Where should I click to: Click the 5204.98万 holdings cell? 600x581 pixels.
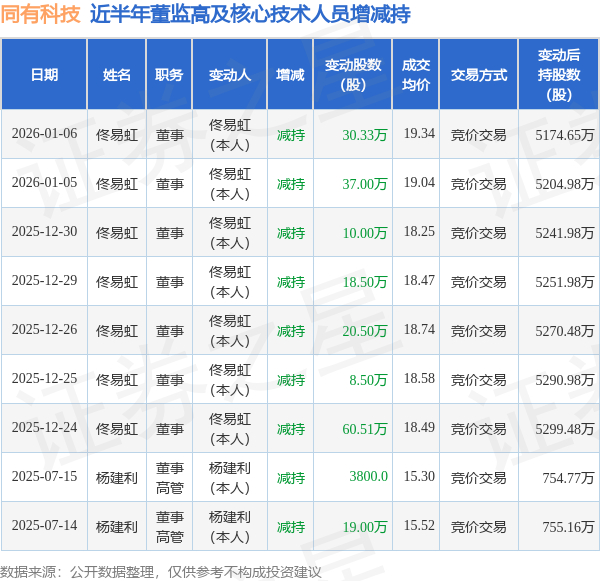point(564,184)
